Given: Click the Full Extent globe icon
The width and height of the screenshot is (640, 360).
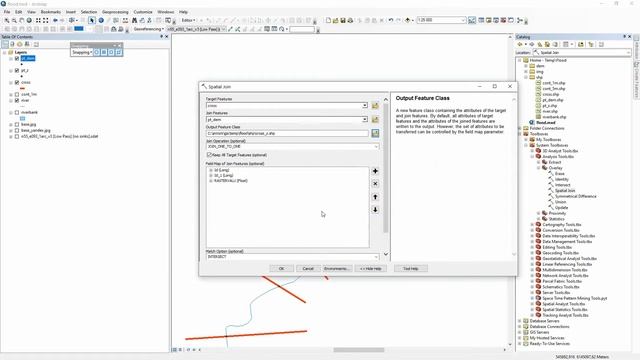Looking at the screenshot, I should click(x=29, y=20).
